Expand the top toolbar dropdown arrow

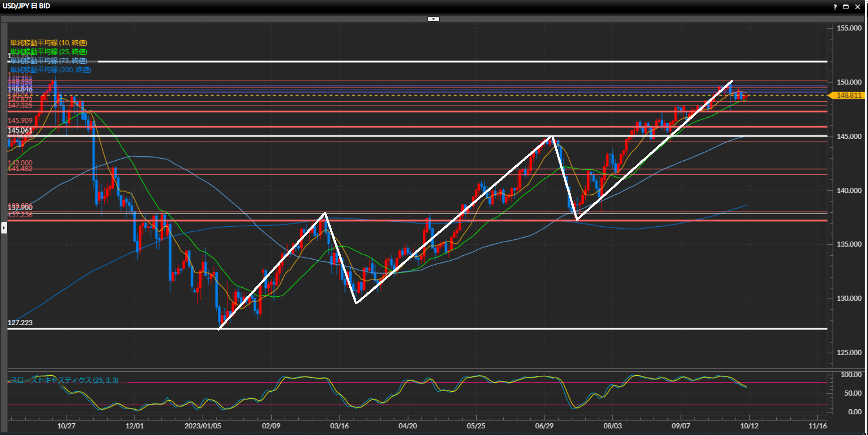pos(433,19)
